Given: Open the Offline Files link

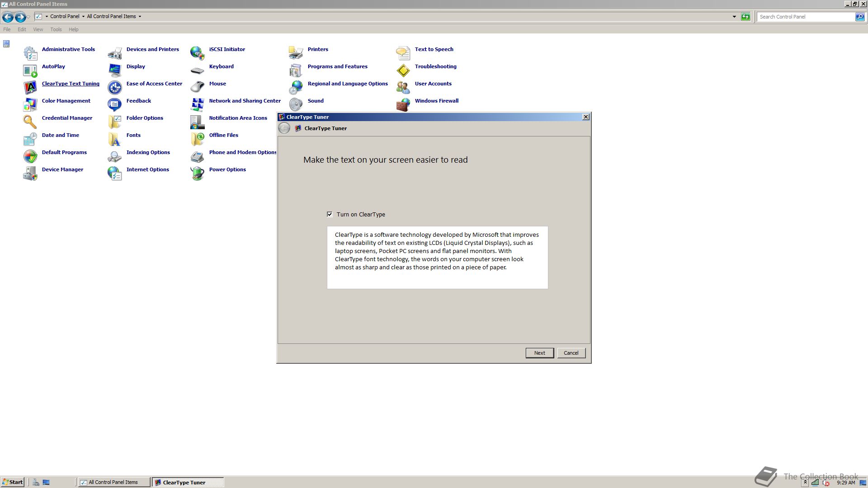Looking at the screenshot, I should coord(223,135).
